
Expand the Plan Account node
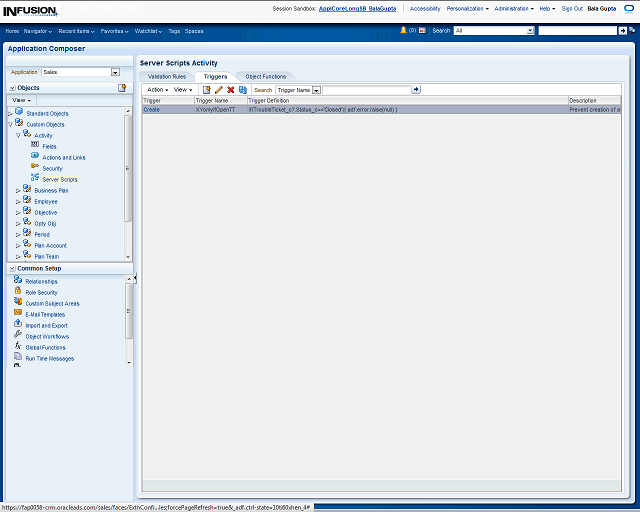point(18,246)
